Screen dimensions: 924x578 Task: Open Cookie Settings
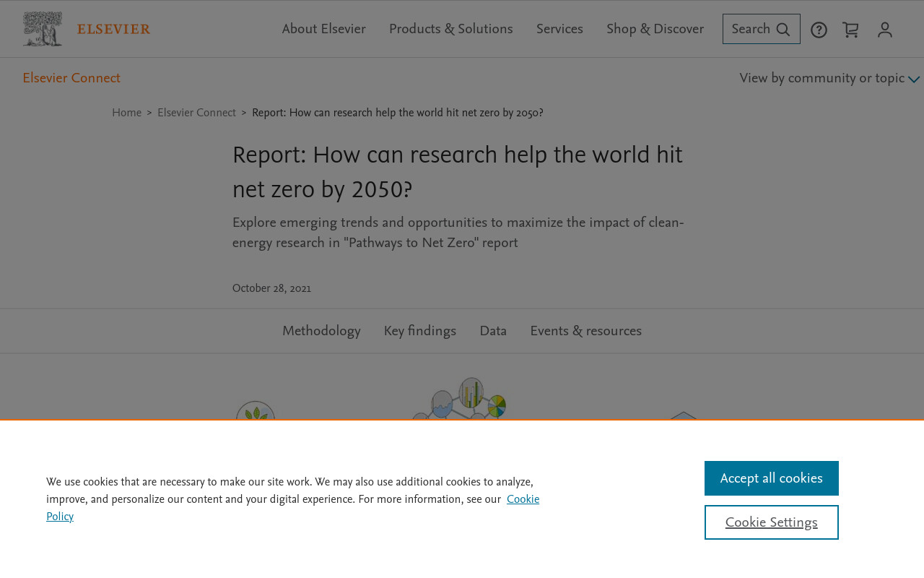pos(772,522)
